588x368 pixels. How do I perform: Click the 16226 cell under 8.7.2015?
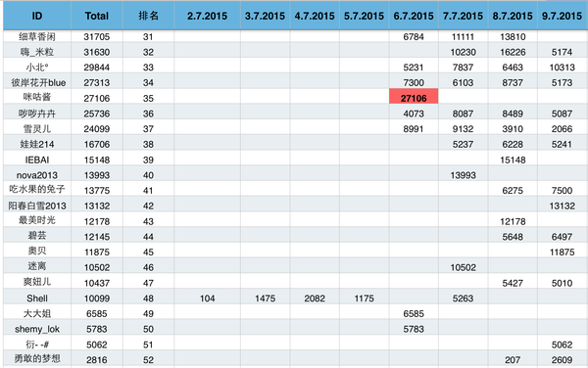[x=513, y=52]
